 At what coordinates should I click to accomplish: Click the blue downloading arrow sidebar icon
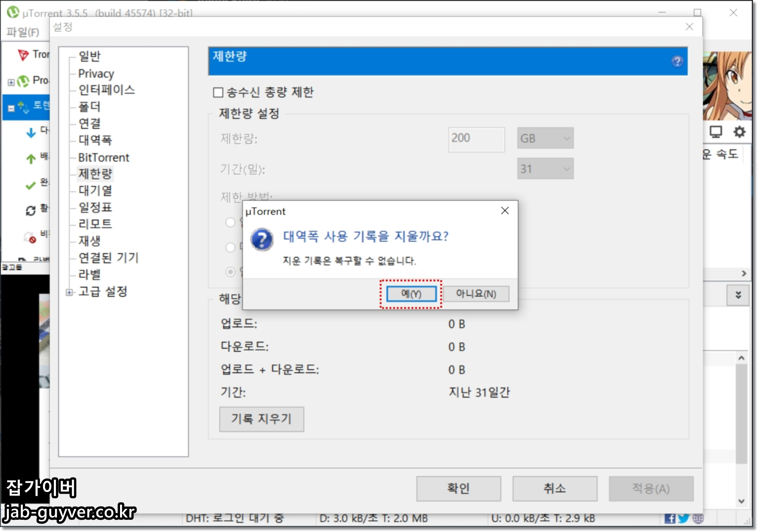click(x=31, y=133)
